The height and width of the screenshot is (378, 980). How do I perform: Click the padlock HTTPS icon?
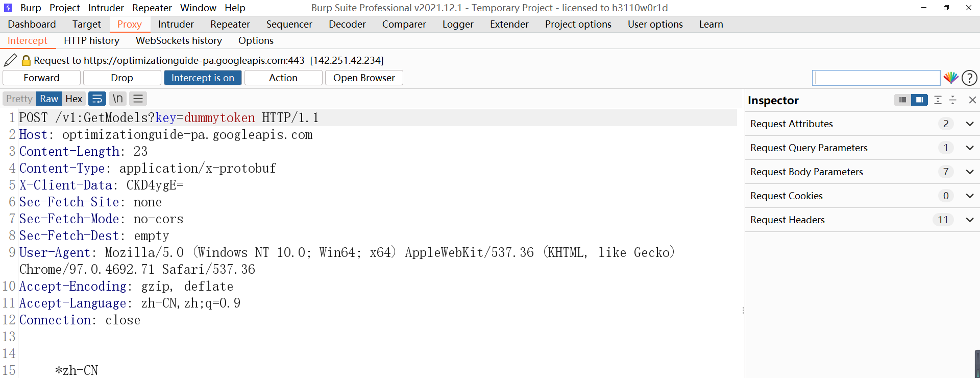[x=26, y=60]
